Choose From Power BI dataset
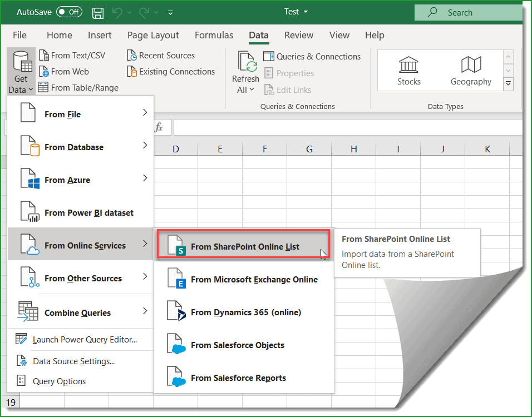Screen dimensions: 532x417 pyautogui.click(x=80, y=212)
